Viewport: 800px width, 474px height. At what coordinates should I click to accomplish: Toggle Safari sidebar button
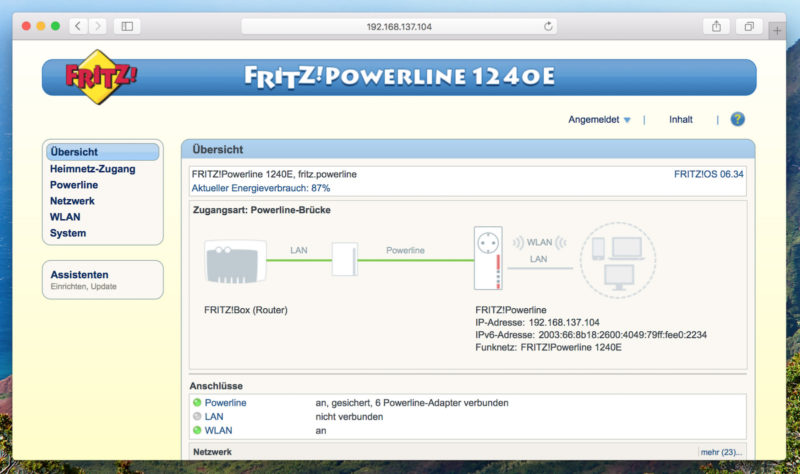[x=127, y=26]
